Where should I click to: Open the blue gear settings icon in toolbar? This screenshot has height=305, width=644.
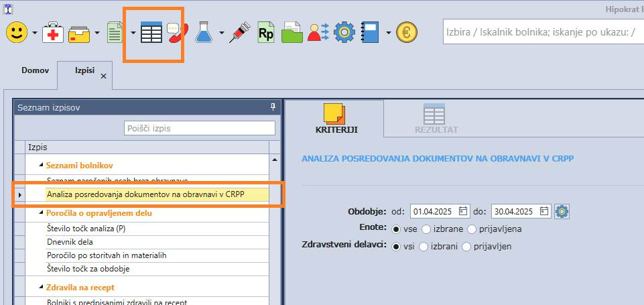(344, 32)
